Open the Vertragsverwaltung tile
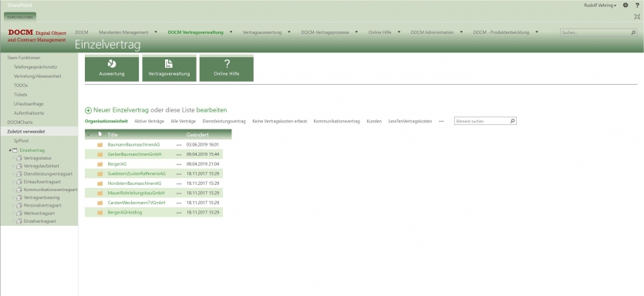Image resolution: width=644 pixels, height=296 pixels. [x=169, y=69]
